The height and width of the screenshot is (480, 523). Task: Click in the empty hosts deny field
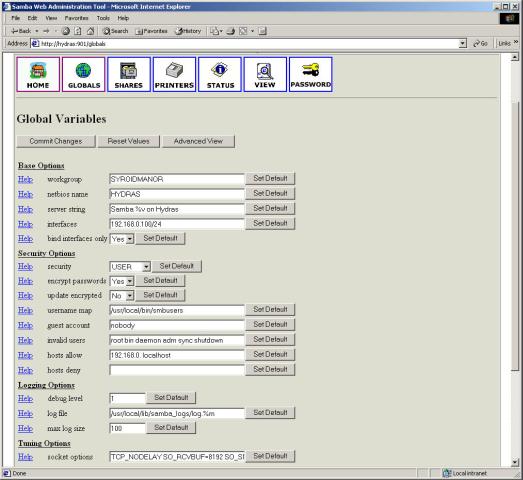177,370
